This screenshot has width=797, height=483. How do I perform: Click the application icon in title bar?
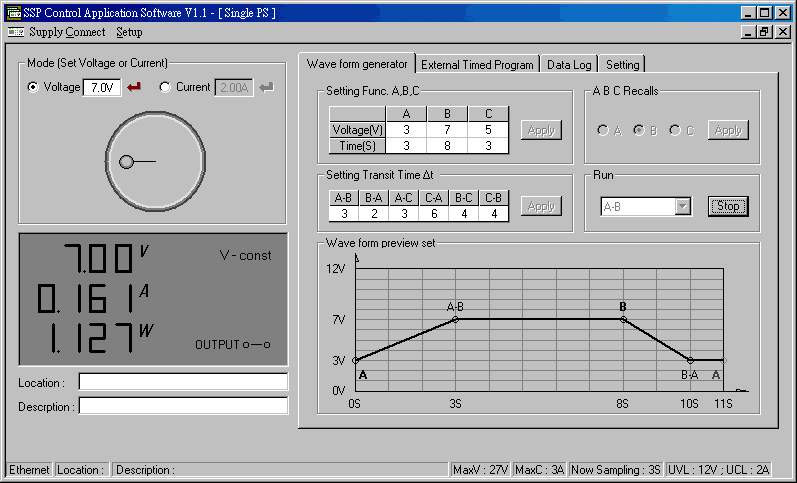pyautogui.click(x=14, y=13)
